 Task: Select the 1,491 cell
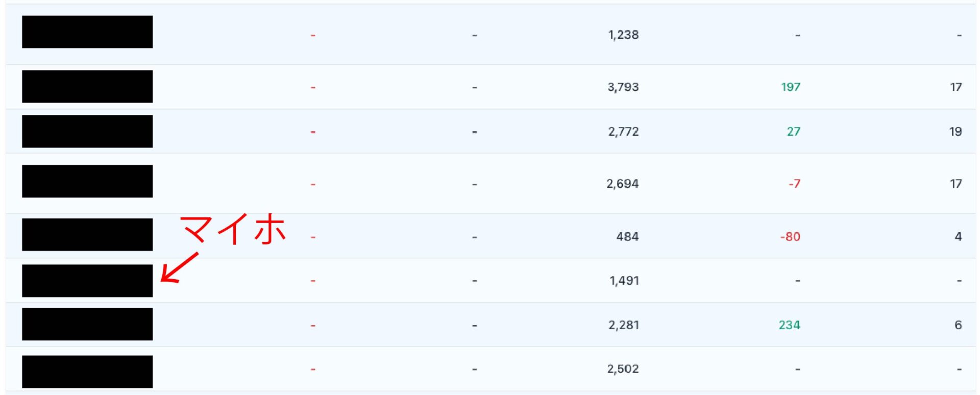pos(624,281)
